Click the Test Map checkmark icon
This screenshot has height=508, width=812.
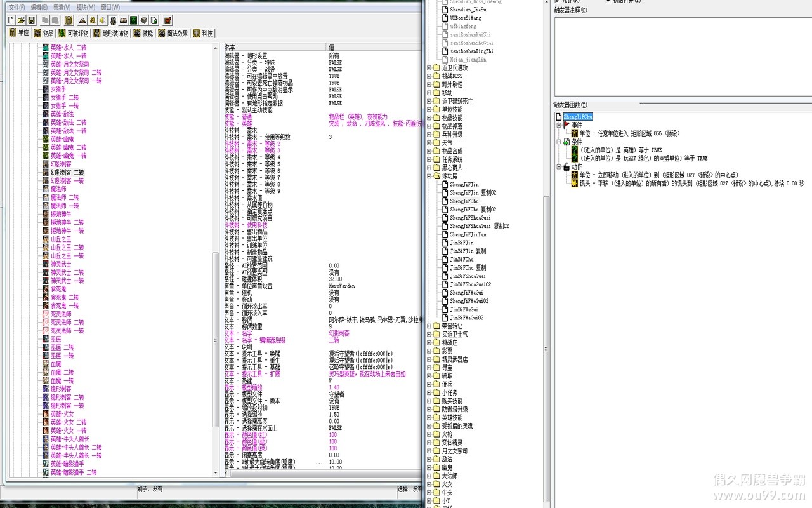point(168,20)
